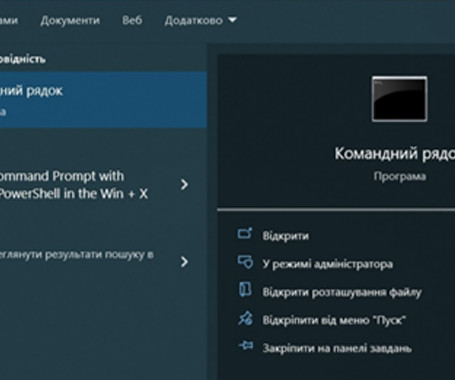Click the Відкрити open icon

tap(245, 234)
